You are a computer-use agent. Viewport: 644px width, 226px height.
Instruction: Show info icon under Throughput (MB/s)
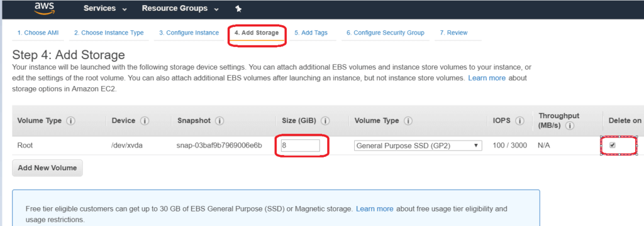coord(570,126)
